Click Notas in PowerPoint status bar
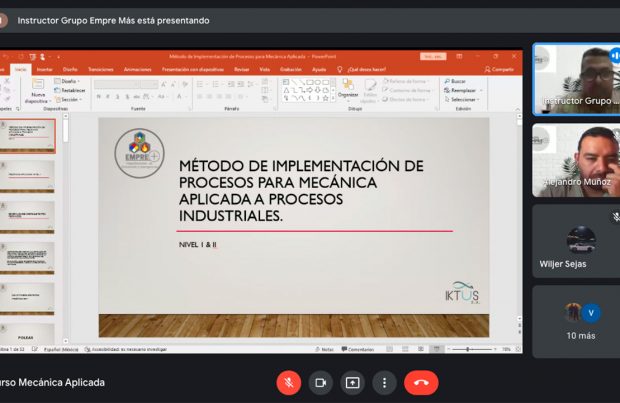Viewport: 620px width, 403px height. pos(324,349)
